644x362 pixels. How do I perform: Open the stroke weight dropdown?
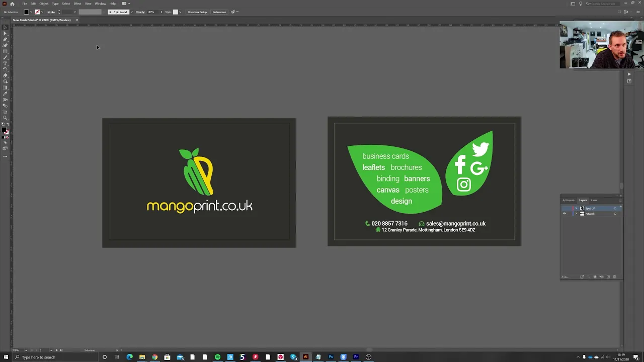pos(75,12)
